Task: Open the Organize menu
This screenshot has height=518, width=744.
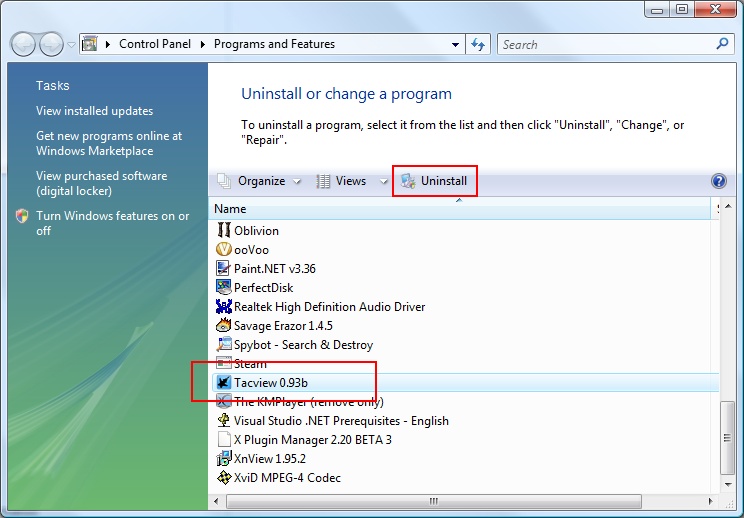Action: [259, 181]
